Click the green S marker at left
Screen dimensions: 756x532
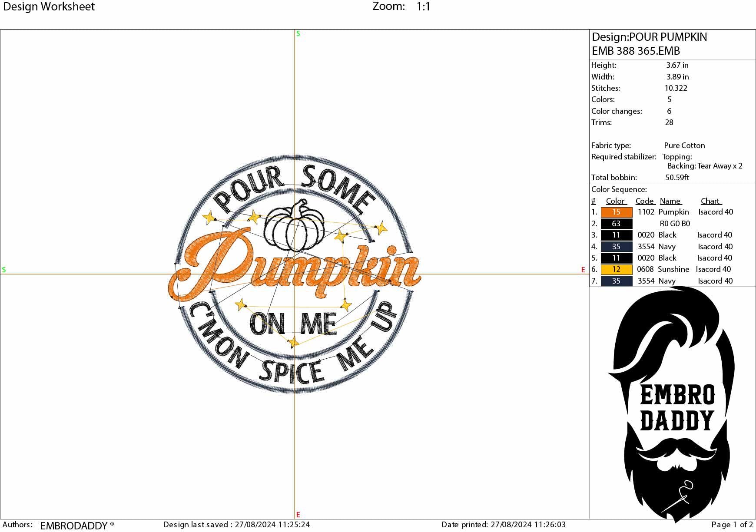pos(4,270)
